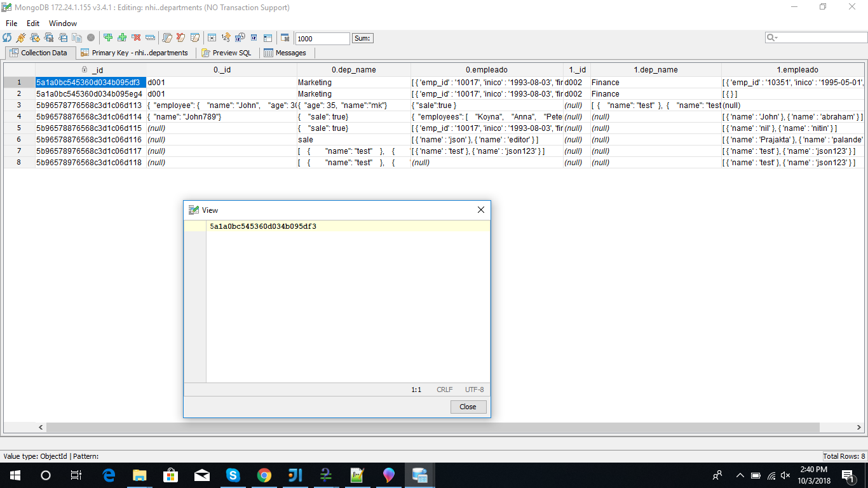Click the first green plus Insert row icon
Viewport: 868px width, 488px height.
coord(108,37)
